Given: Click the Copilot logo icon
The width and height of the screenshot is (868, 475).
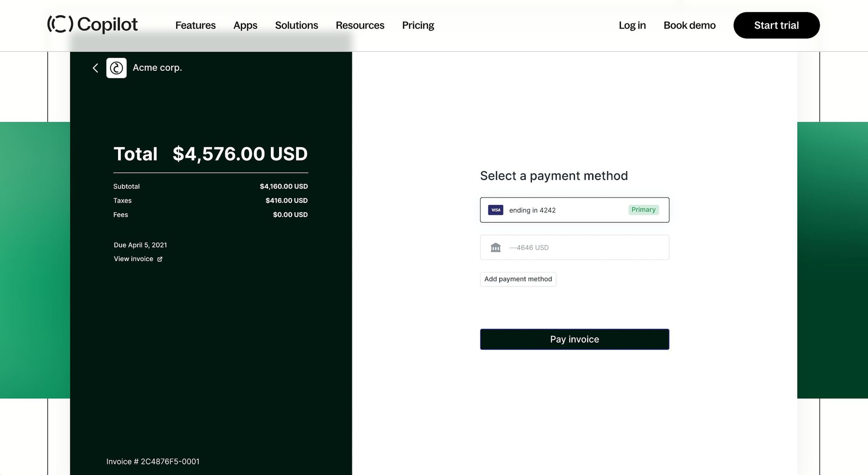Looking at the screenshot, I should click(x=60, y=24).
